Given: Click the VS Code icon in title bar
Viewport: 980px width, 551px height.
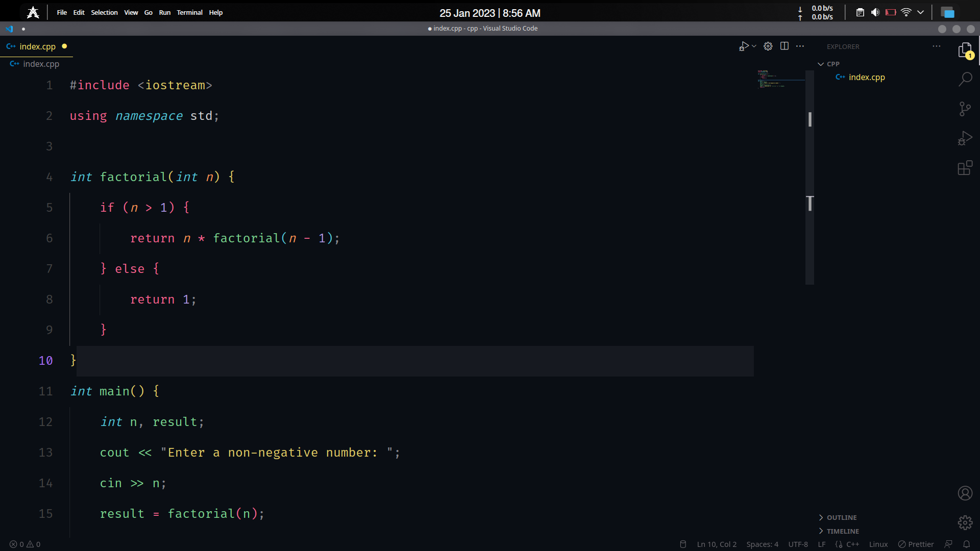Looking at the screenshot, I should pyautogui.click(x=9, y=29).
